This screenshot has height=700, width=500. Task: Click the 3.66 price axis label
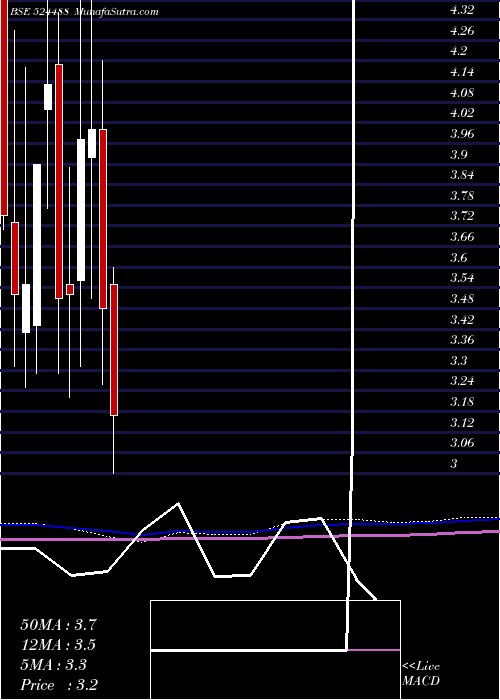[x=462, y=237]
